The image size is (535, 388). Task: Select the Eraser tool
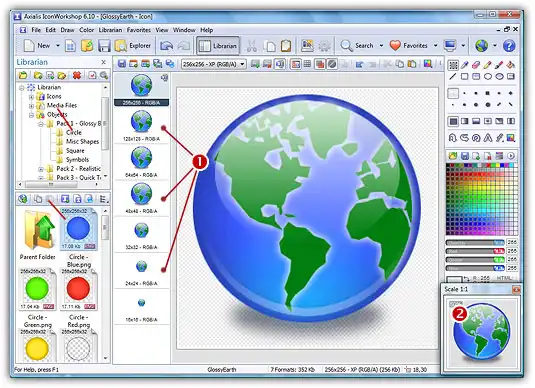click(476, 64)
